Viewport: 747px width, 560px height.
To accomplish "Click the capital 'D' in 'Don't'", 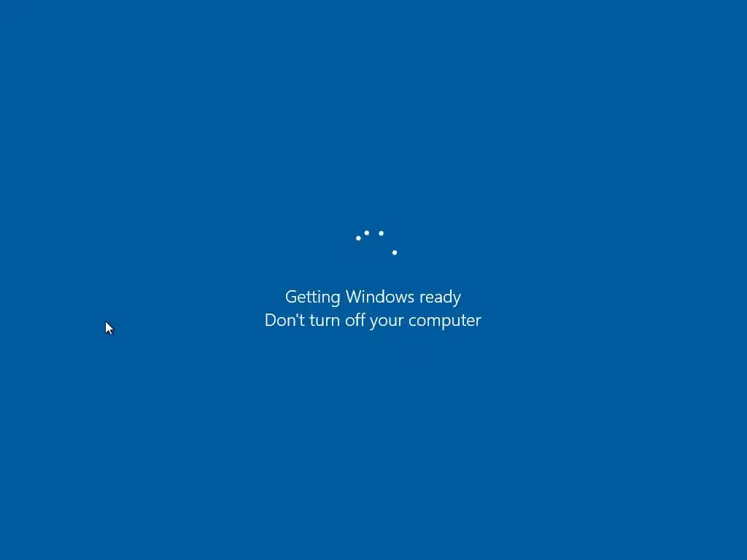I will pyautogui.click(x=271, y=320).
